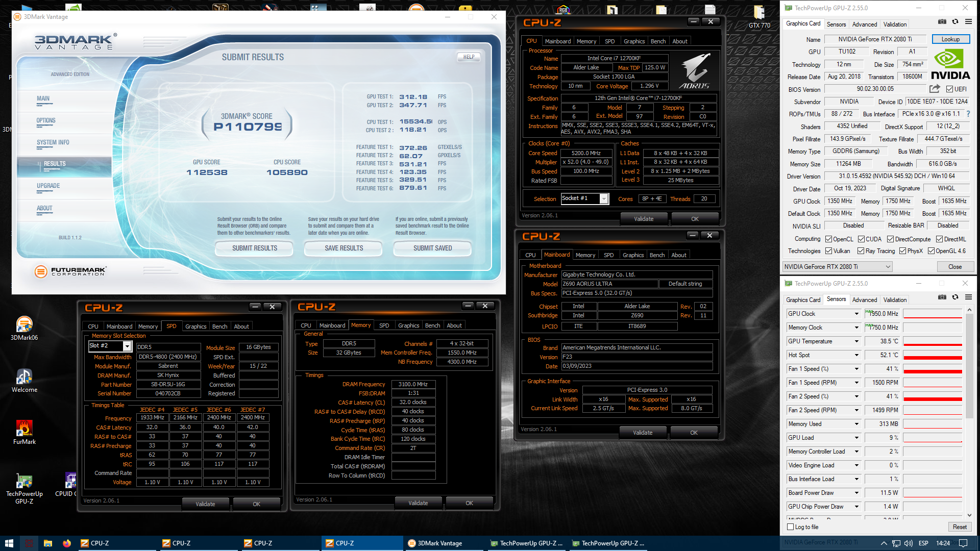
Task: Open the Slot #2 memory slot dropdown
Action: 110,346
